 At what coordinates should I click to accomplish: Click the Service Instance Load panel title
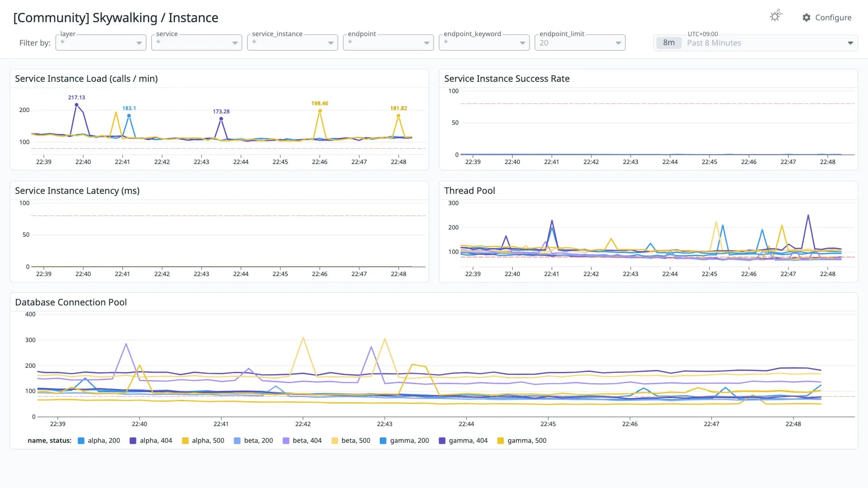86,79
